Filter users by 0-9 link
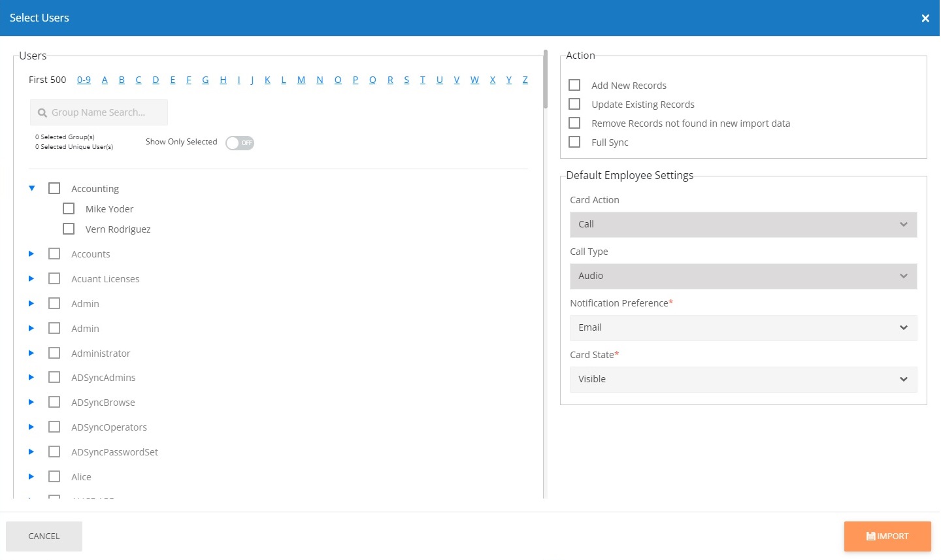This screenshot has width=941, height=560. coord(84,80)
